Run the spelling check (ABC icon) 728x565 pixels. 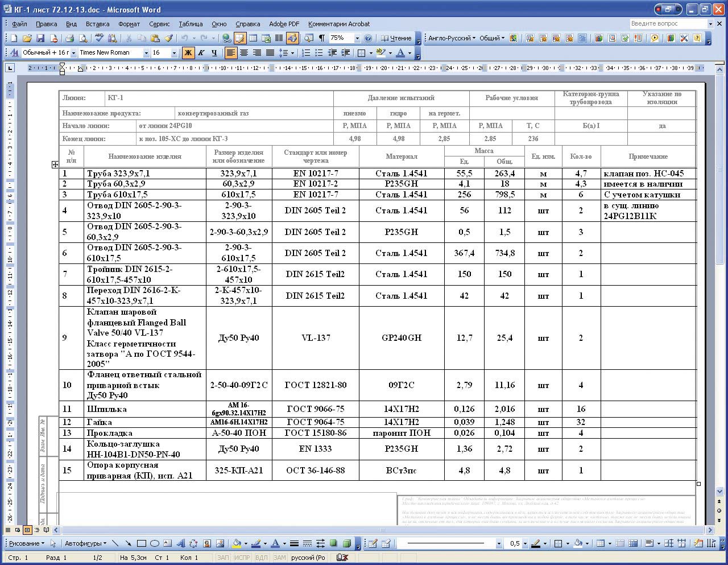tap(99, 38)
